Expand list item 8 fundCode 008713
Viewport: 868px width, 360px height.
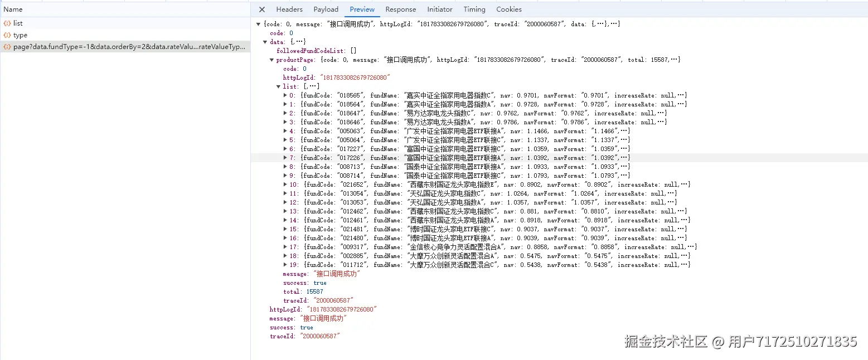(285, 167)
